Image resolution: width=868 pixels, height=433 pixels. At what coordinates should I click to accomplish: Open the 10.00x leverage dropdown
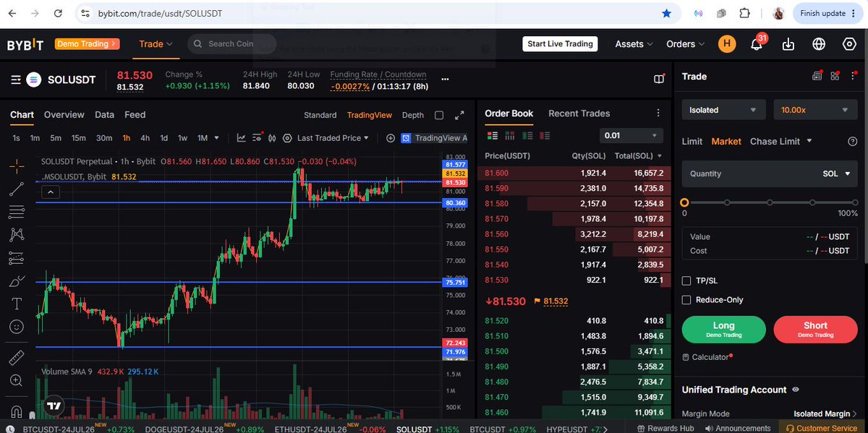click(816, 110)
